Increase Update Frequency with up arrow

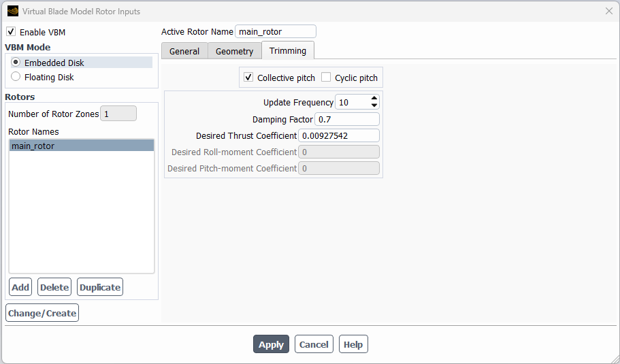pos(374,99)
